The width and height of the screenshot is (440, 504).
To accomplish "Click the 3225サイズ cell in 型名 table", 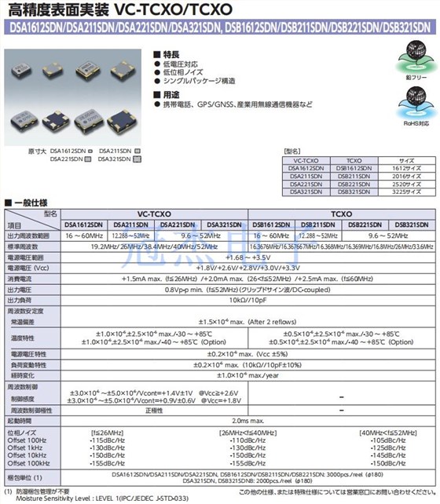I will pos(406,192).
